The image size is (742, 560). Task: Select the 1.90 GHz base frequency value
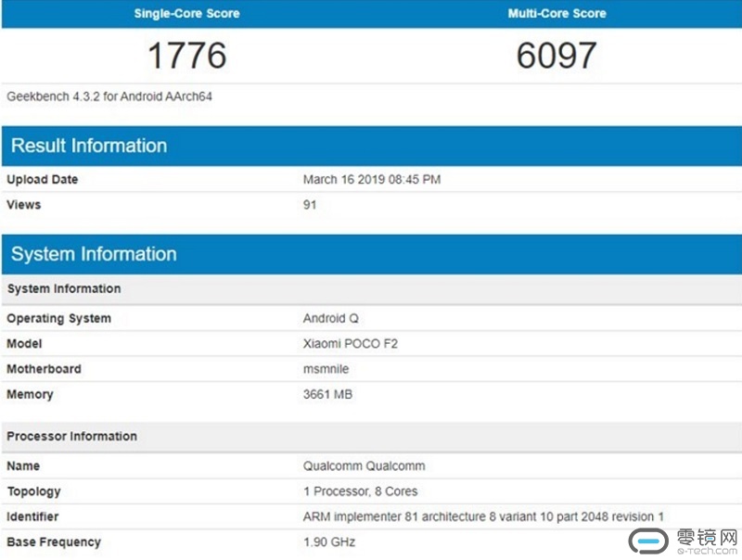(328, 542)
